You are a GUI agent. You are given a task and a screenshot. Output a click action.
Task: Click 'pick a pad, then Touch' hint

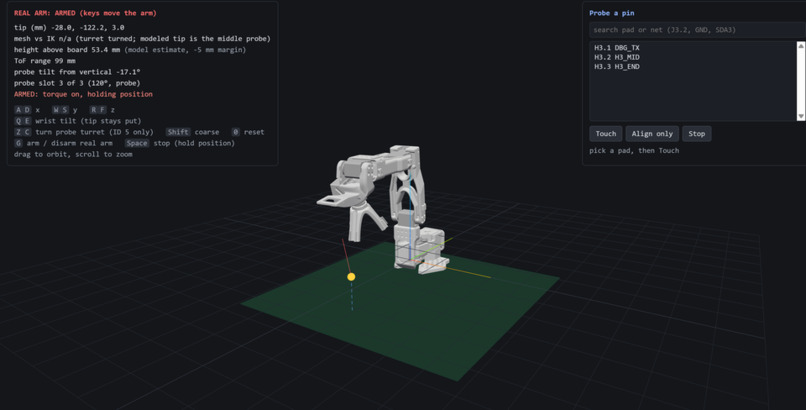point(634,151)
